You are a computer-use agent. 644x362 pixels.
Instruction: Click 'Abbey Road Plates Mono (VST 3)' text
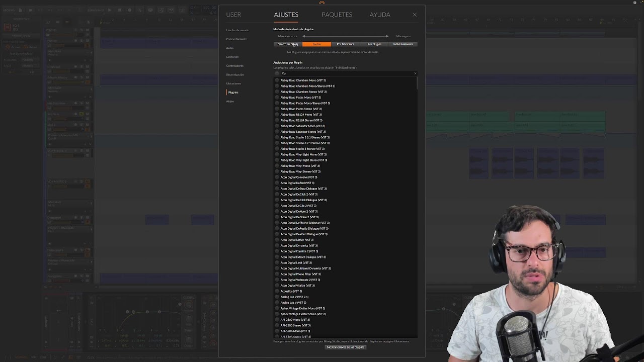300,98
